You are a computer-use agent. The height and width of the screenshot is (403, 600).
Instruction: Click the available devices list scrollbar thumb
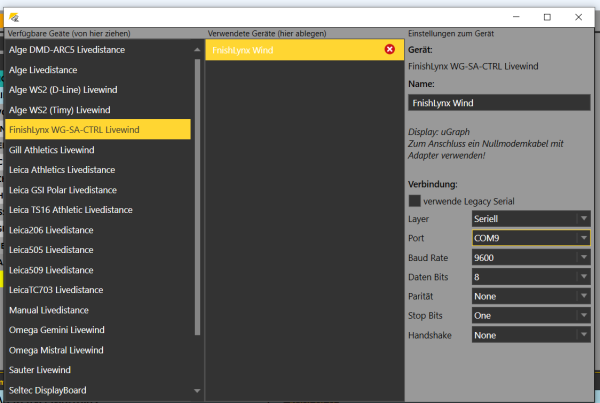(197, 197)
